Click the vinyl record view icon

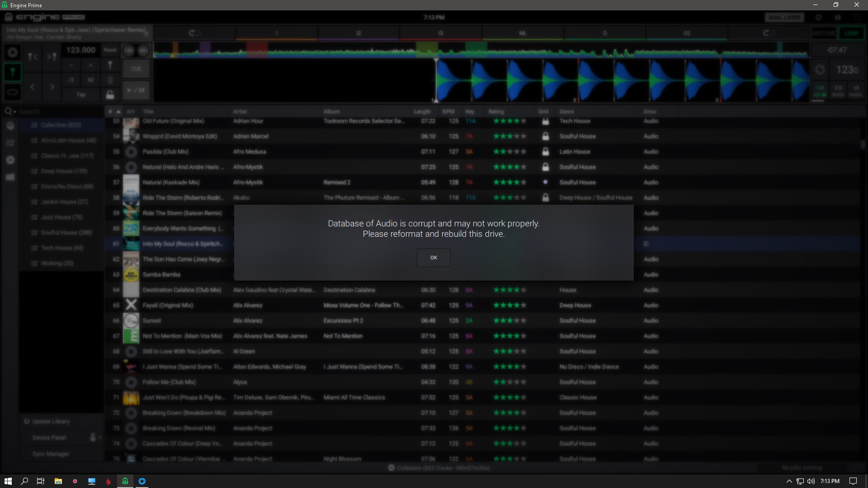pos(13,53)
